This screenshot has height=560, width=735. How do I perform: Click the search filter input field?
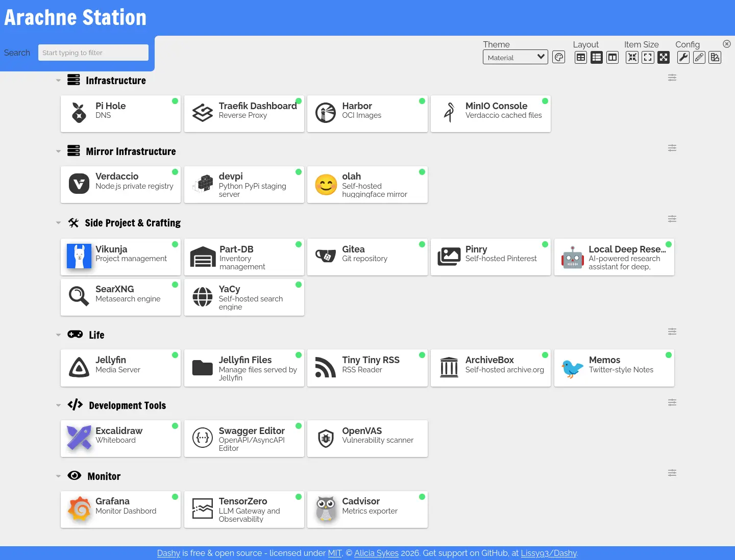pyautogui.click(x=93, y=53)
